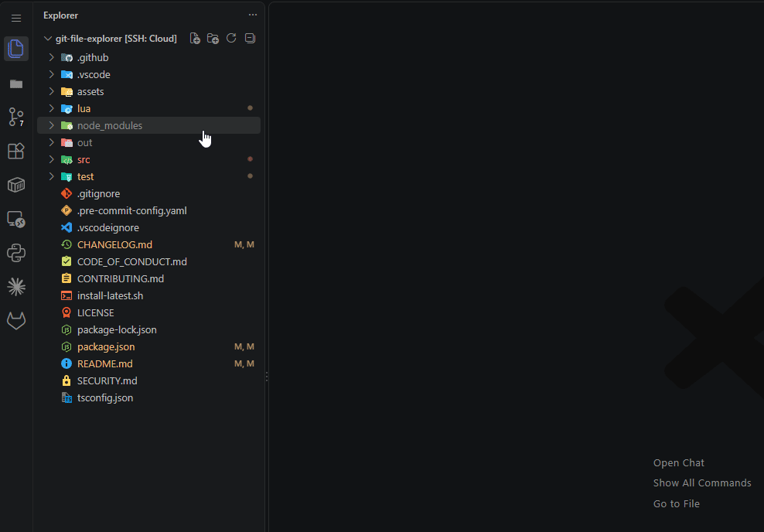Refresh the Explorer file tree
Viewport: 764px width, 532px height.
[231, 38]
